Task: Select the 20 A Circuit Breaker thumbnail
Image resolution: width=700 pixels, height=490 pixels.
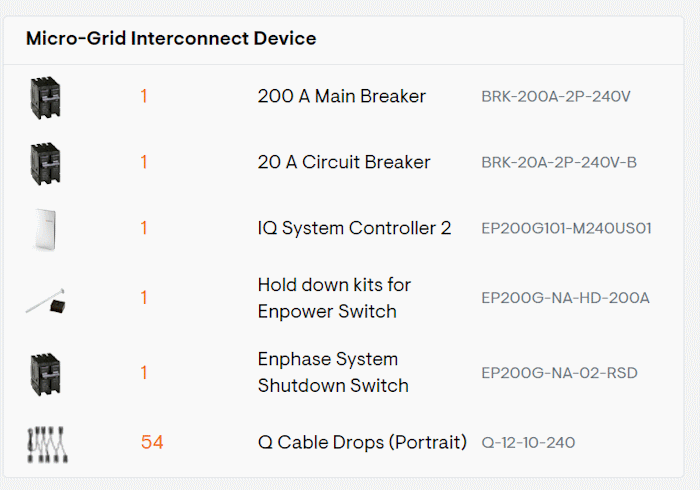Action: pyautogui.click(x=46, y=163)
